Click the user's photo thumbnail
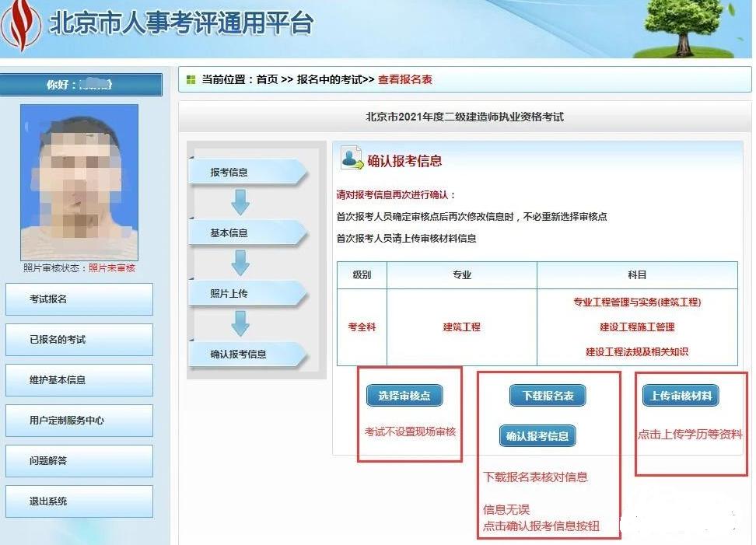 click(79, 180)
